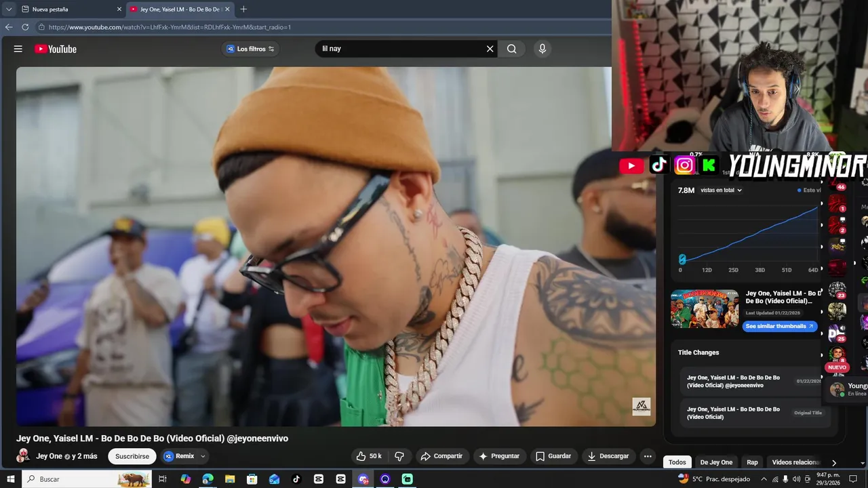This screenshot has width=868, height=488.
Task: Open a new browser tab
Action: [x=243, y=9]
